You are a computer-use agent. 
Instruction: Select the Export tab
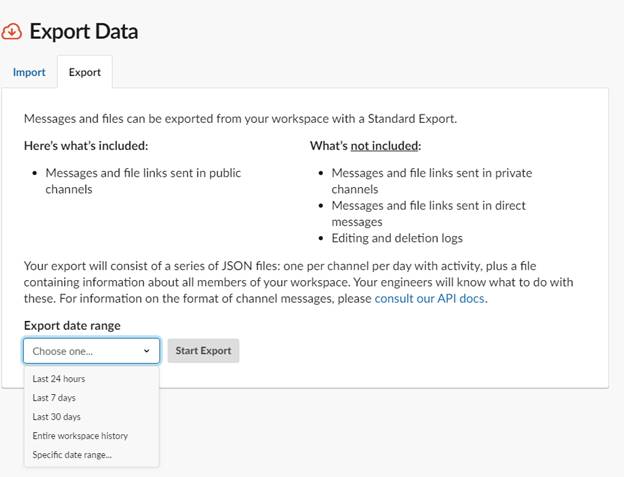tap(85, 72)
